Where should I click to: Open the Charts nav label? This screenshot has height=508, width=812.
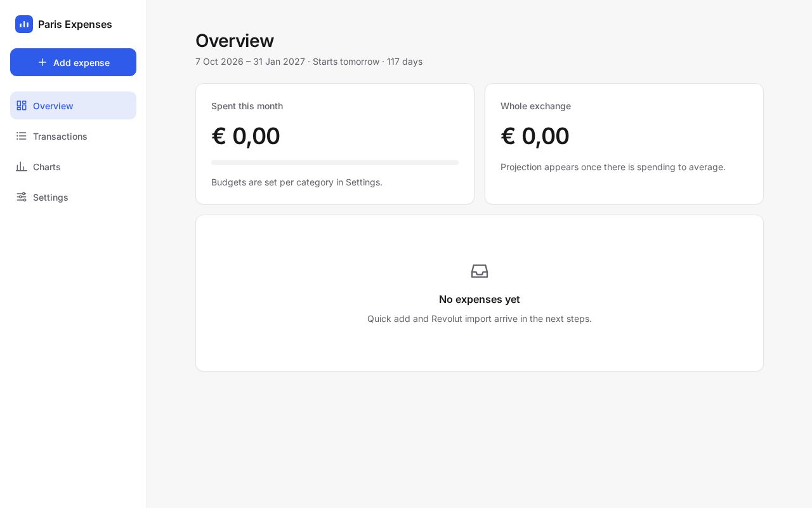47,167
